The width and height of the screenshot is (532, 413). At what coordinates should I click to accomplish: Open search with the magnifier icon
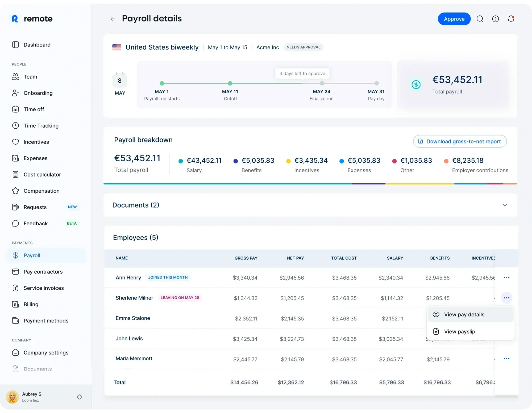tap(480, 19)
